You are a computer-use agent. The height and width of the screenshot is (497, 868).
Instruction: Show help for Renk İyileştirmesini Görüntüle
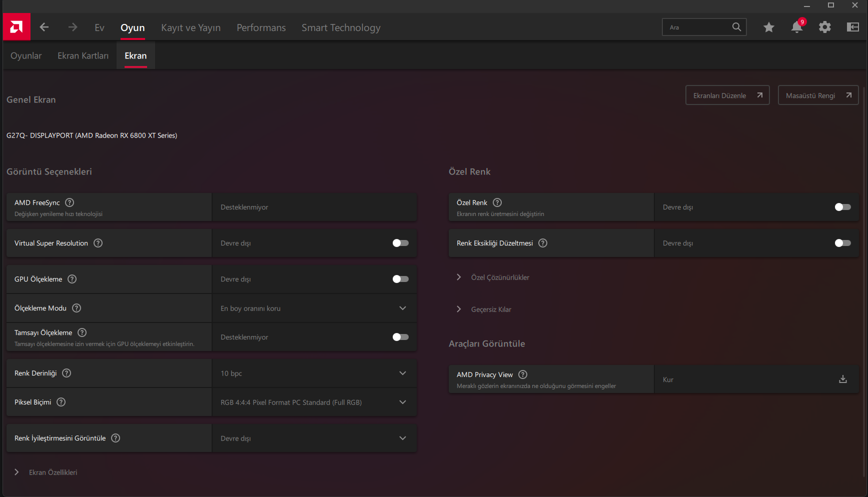pyautogui.click(x=116, y=438)
